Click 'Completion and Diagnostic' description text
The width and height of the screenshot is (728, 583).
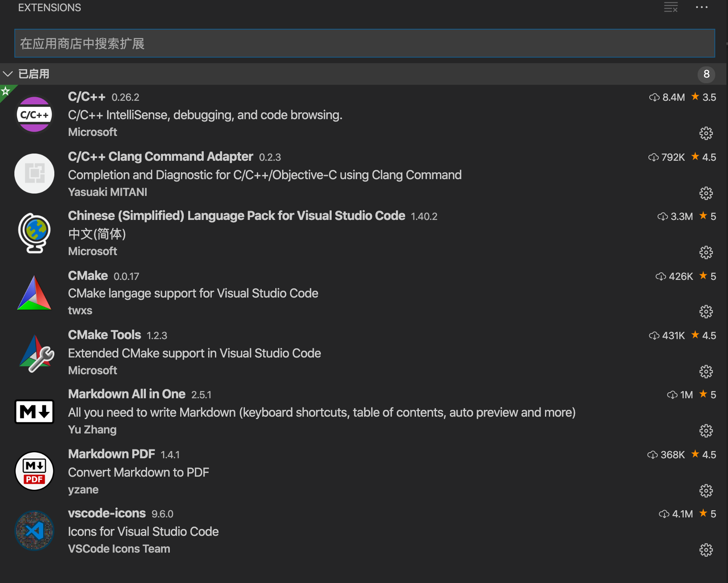265,175
